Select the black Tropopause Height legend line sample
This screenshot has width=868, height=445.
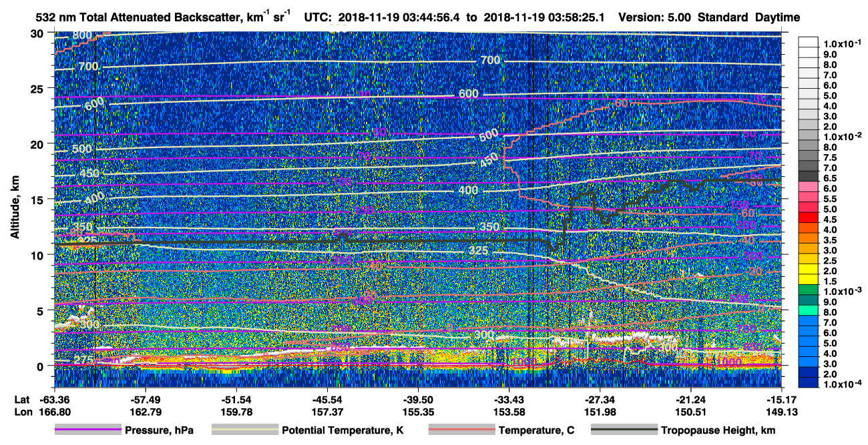(x=624, y=430)
